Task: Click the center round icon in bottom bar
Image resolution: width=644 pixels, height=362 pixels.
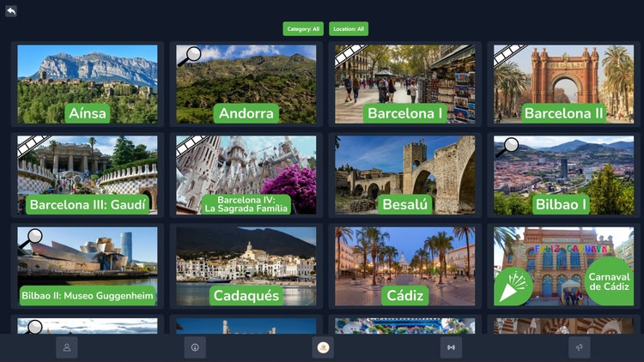Action: click(x=323, y=347)
